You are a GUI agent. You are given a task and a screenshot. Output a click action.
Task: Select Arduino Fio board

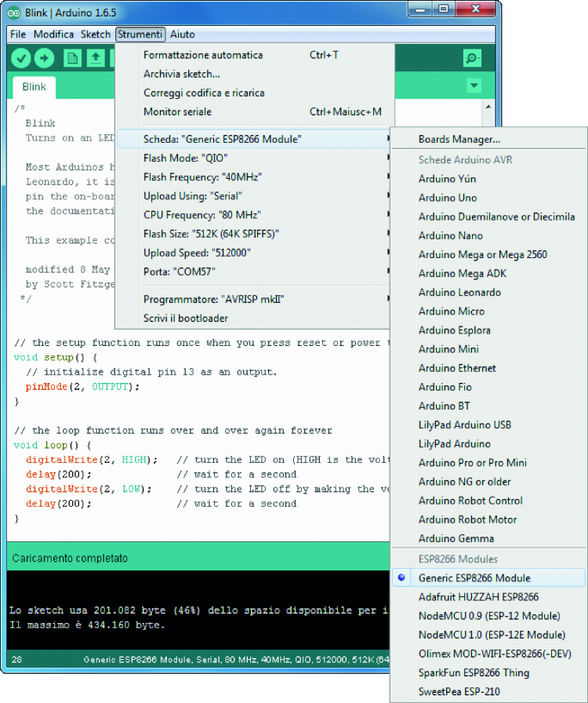pyautogui.click(x=488, y=387)
